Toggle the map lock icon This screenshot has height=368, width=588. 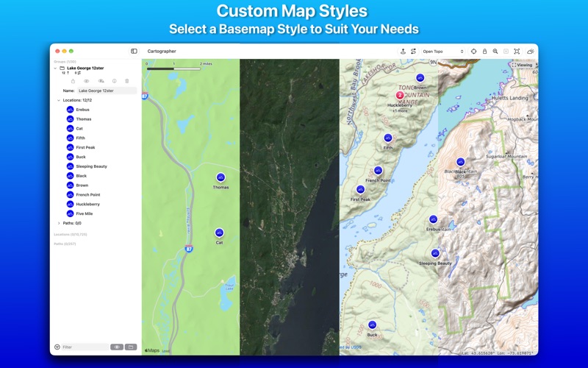[484, 52]
